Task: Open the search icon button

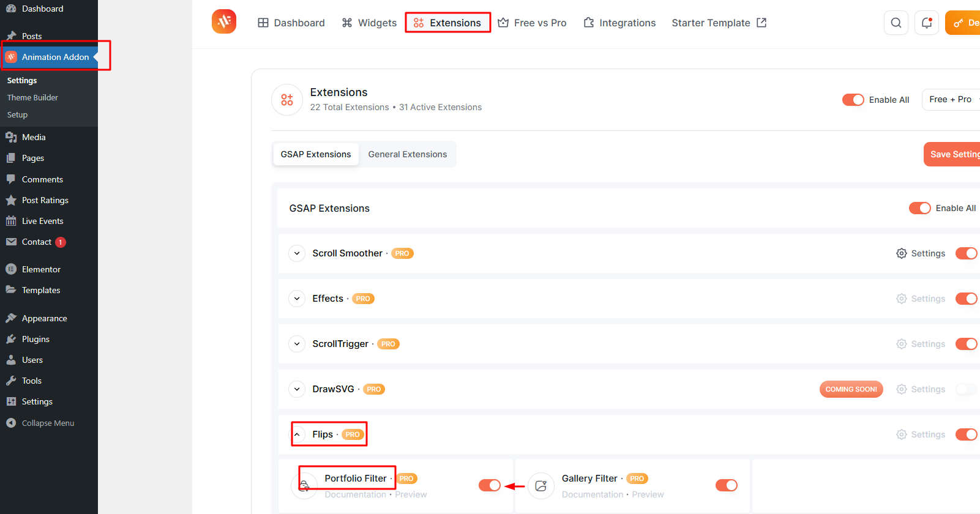Action: 896,23
